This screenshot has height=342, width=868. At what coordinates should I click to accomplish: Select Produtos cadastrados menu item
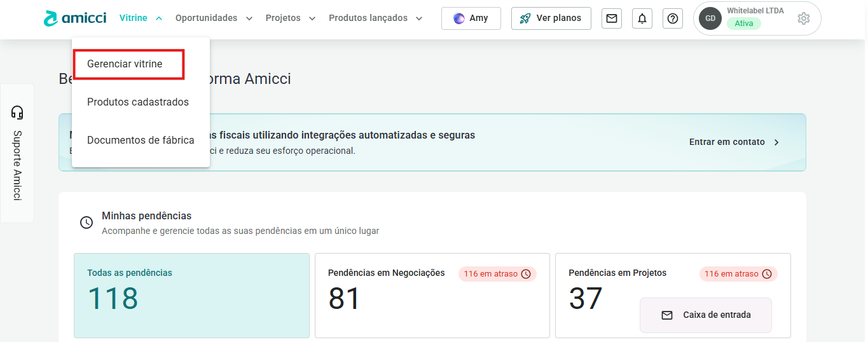click(138, 102)
